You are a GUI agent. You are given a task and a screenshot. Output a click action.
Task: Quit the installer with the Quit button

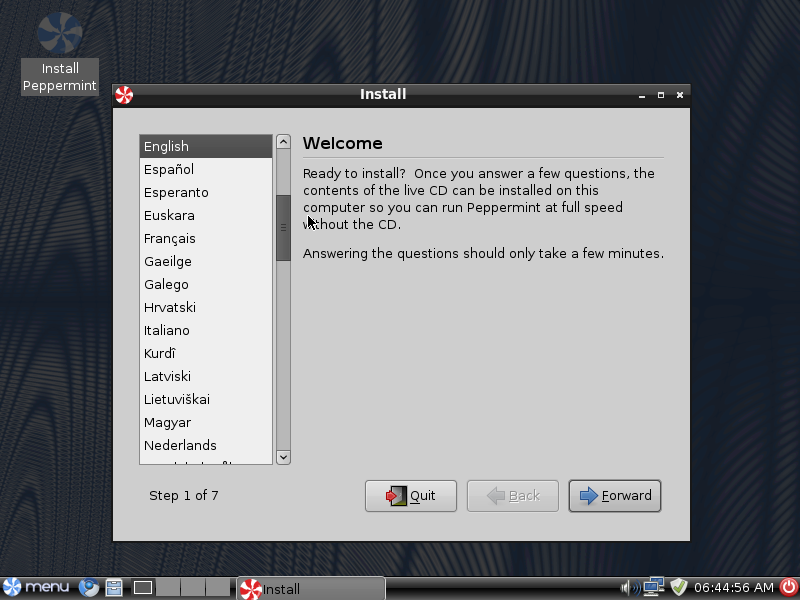411,495
